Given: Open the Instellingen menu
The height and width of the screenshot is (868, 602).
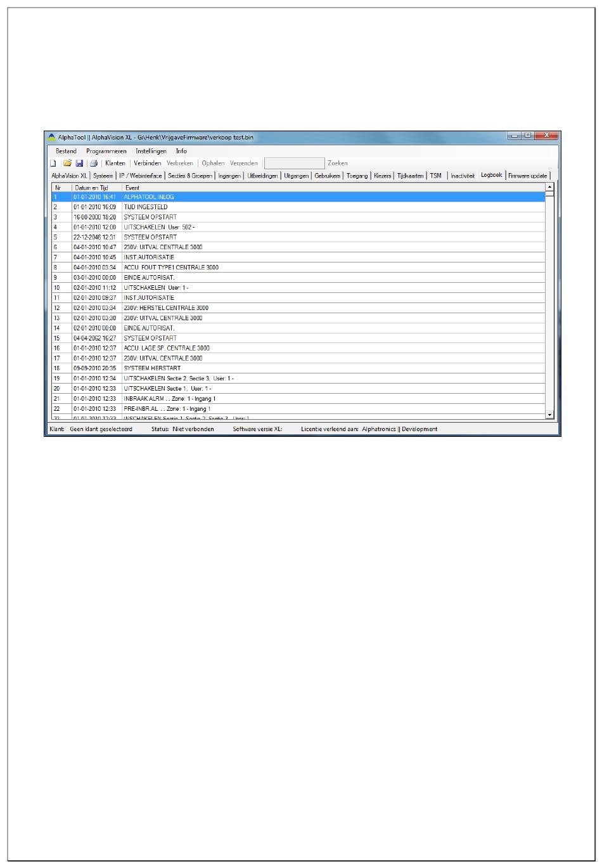Looking at the screenshot, I should 151,151.
